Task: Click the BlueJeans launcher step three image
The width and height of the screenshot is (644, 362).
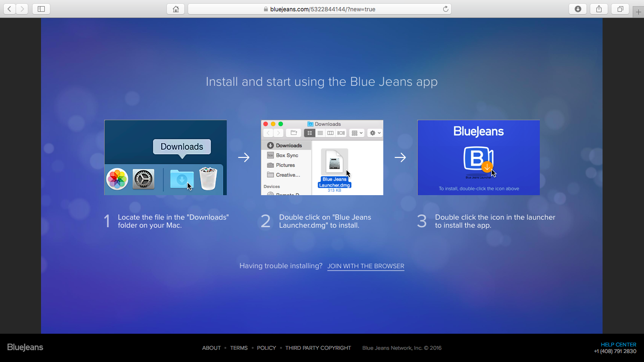Action: (x=479, y=157)
